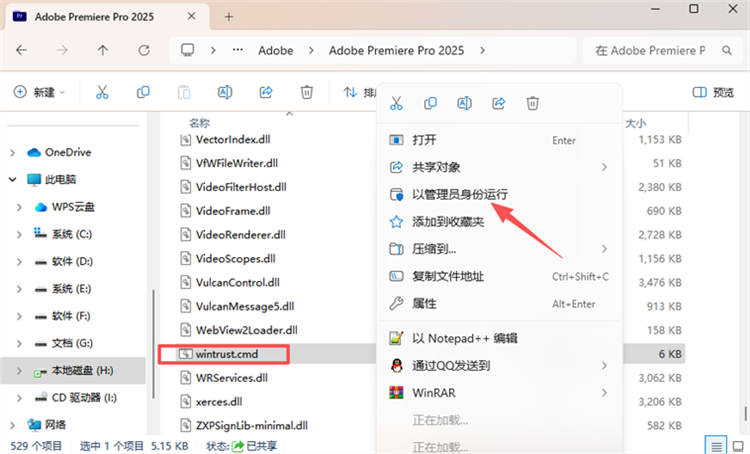Choose 属性 (Properties) from the context menu
This screenshot has width=750, height=454.
[x=499, y=303]
